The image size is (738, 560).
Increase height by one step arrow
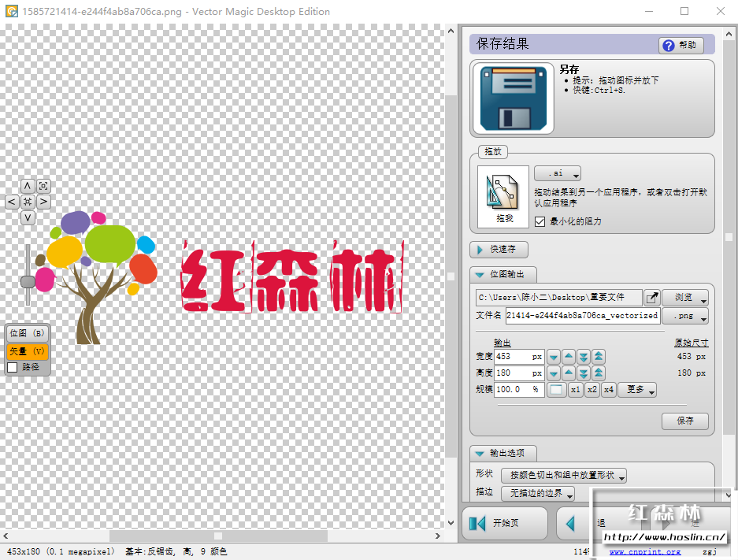569,373
